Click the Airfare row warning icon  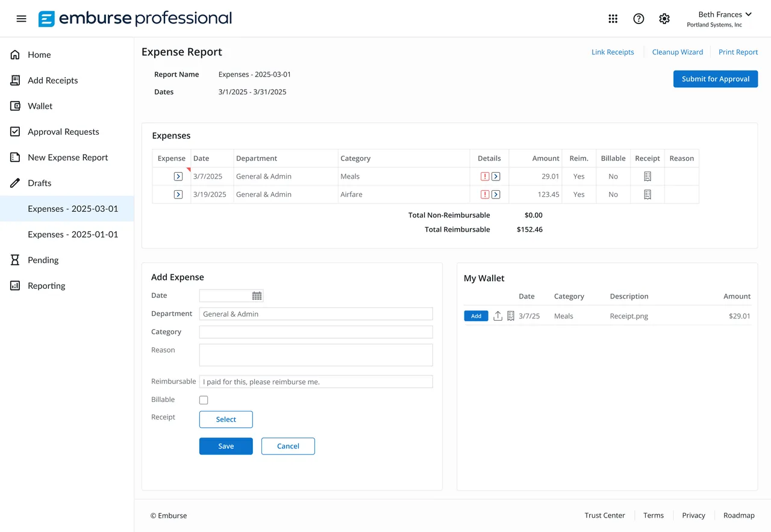485,194
